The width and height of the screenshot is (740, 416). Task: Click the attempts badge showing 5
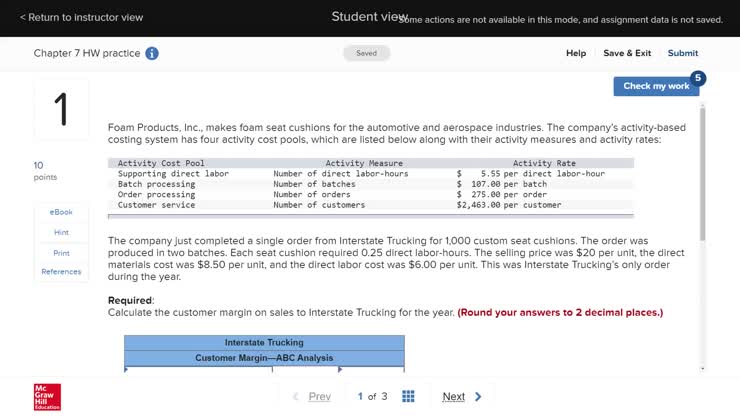pyautogui.click(x=698, y=78)
